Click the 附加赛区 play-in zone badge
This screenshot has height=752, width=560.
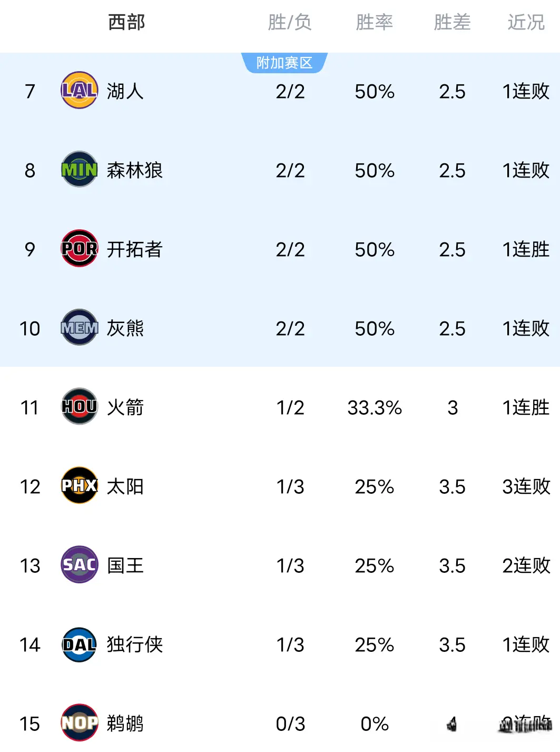coord(284,63)
